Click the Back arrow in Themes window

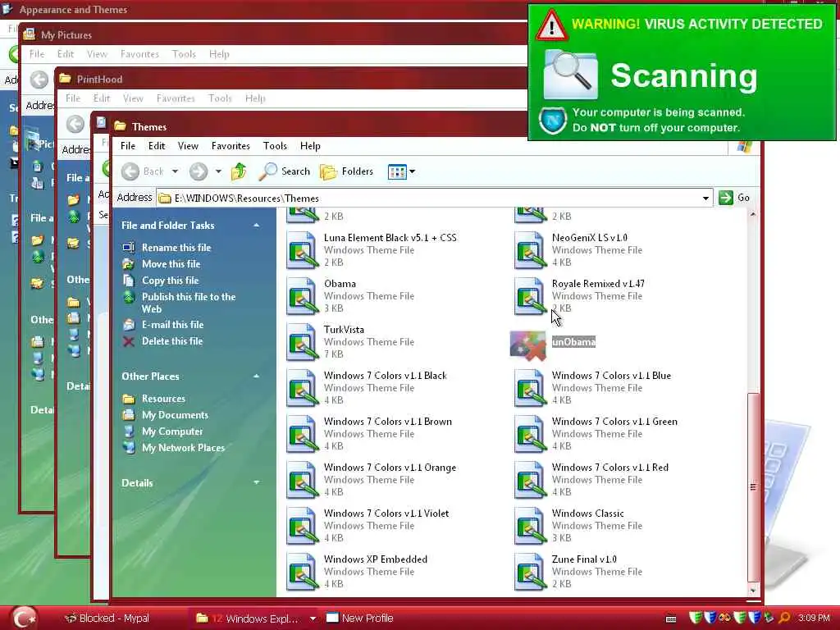[x=130, y=171]
